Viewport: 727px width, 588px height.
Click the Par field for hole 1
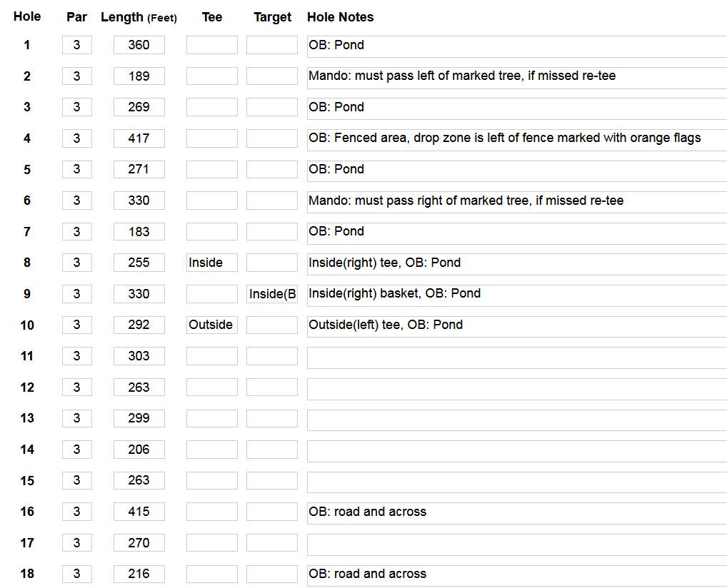click(x=77, y=45)
